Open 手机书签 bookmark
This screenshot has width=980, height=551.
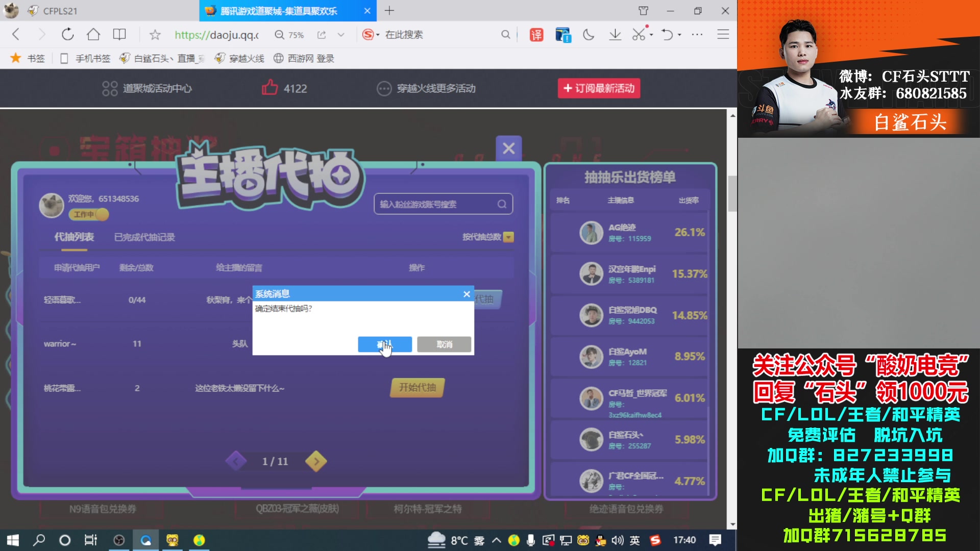click(85, 58)
